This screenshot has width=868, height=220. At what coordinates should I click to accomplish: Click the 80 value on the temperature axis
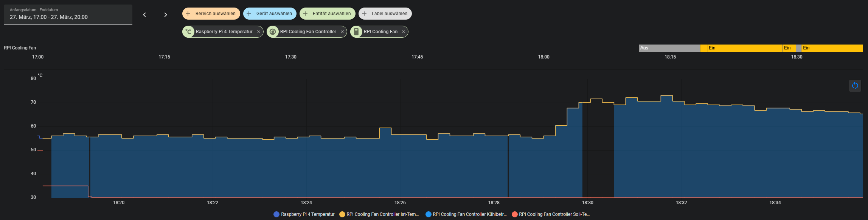(x=33, y=78)
